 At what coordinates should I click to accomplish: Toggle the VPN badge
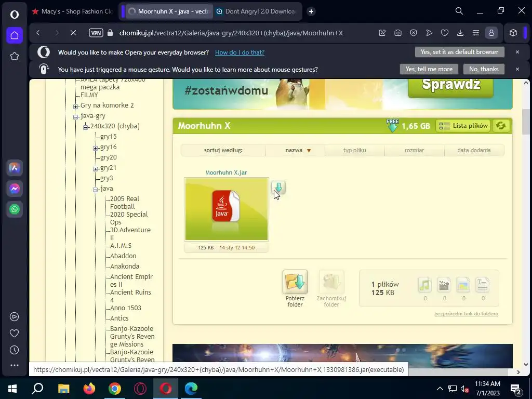pyautogui.click(x=96, y=33)
